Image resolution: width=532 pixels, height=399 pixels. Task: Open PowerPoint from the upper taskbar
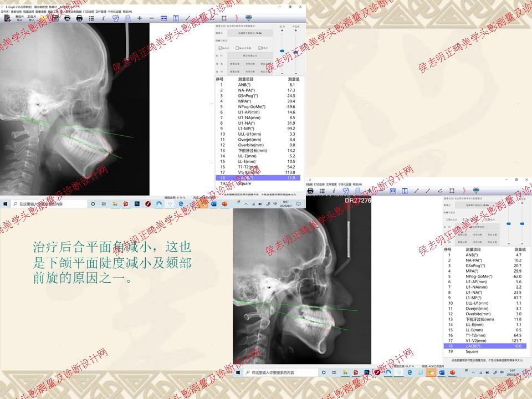pyautogui.click(x=224, y=204)
